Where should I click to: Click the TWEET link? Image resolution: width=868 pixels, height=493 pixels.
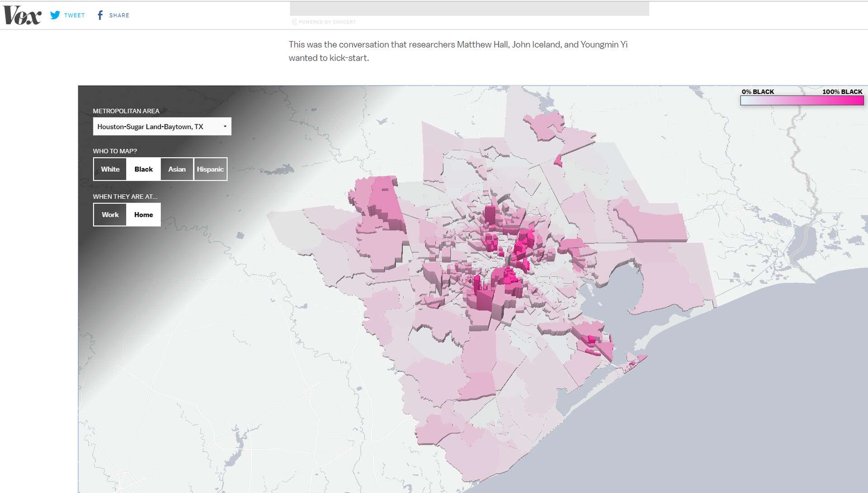pyautogui.click(x=74, y=15)
